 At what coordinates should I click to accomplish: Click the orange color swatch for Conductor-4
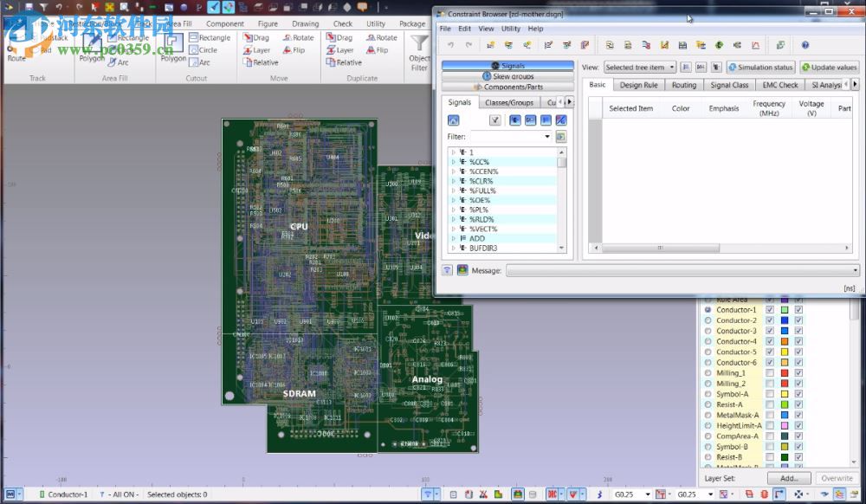pos(784,341)
